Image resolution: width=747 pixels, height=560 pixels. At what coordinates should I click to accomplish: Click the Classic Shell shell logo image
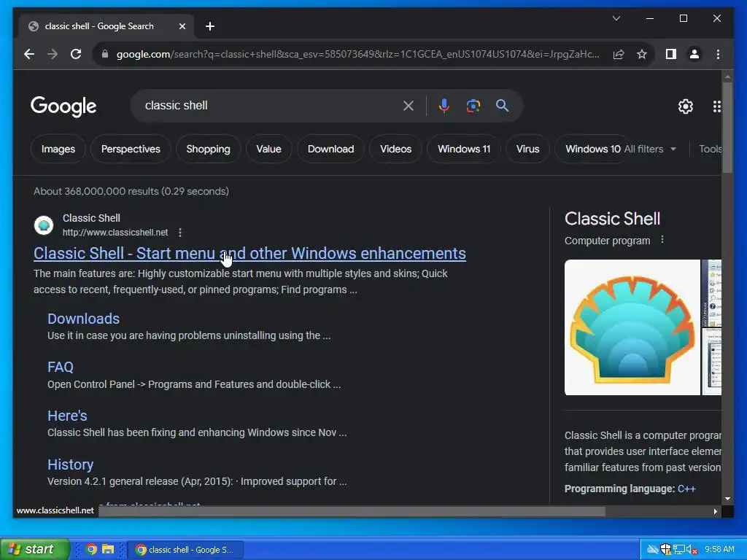point(632,327)
